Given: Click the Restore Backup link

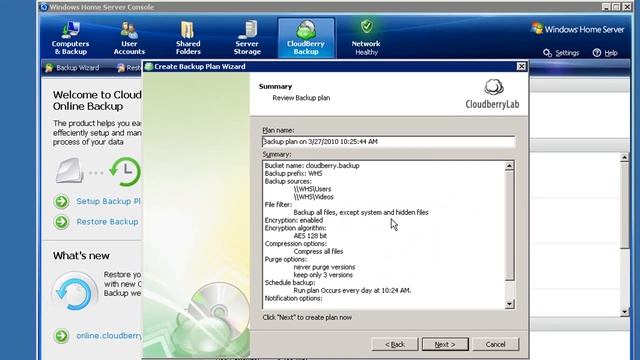Looking at the screenshot, I should pos(107,222).
